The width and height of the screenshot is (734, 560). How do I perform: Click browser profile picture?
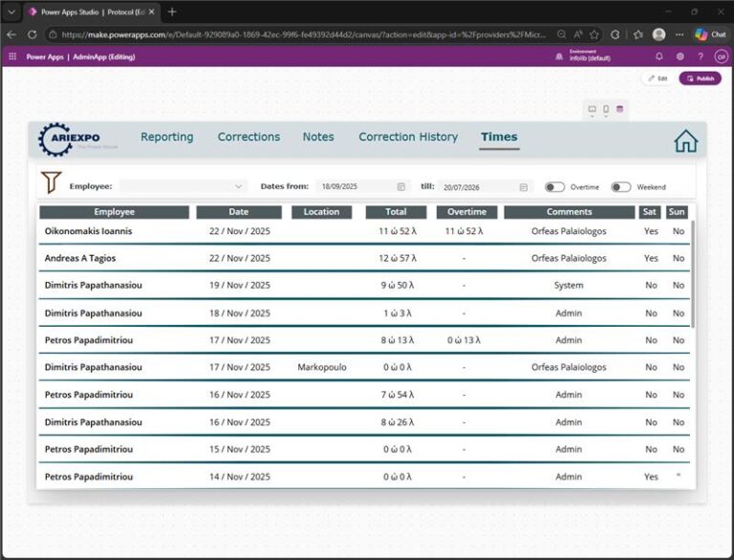(x=659, y=34)
